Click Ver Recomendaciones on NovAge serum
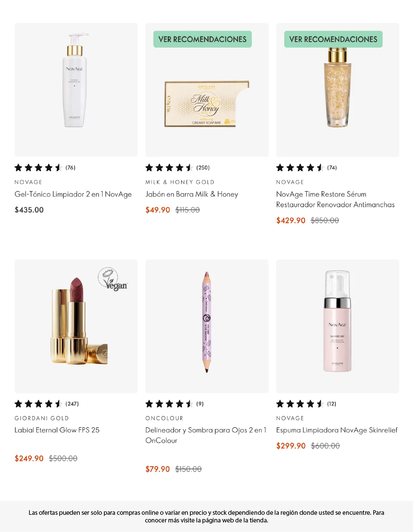Screen dimensions: 413x532 (333, 39)
